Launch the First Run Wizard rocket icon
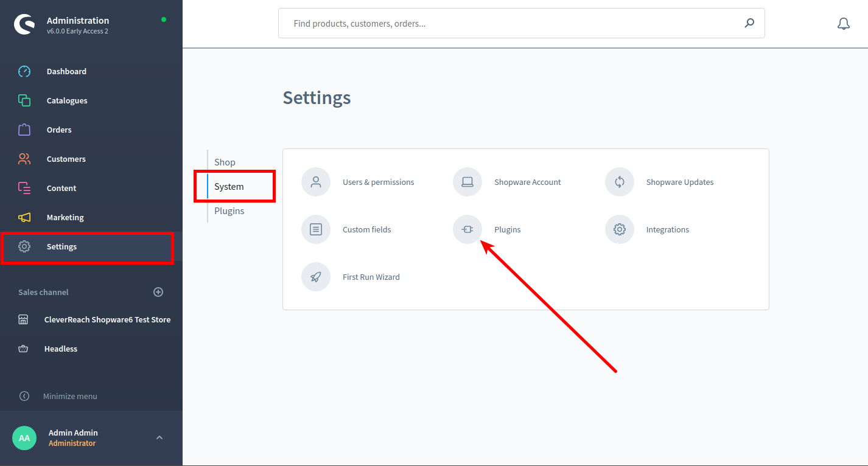 (316, 277)
